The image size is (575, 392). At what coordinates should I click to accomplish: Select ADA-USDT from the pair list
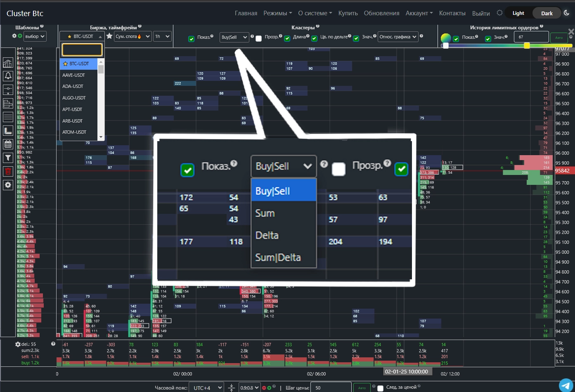73,86
